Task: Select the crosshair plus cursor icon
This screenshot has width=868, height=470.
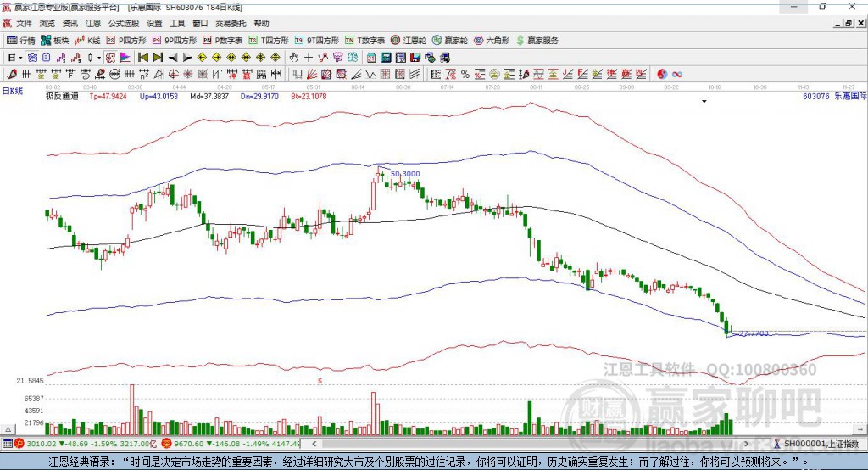Action: click(309, 58)
